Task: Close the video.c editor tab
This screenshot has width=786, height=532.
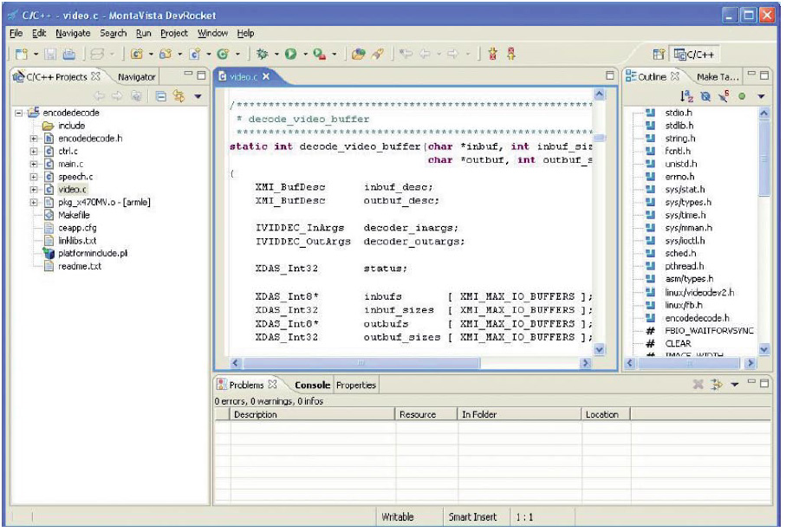Action: (266, 76)
